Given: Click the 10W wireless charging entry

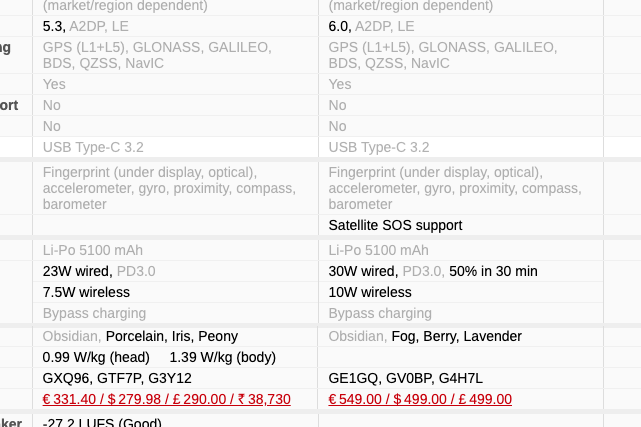Looking at the screenshot, I should [370, 292].
